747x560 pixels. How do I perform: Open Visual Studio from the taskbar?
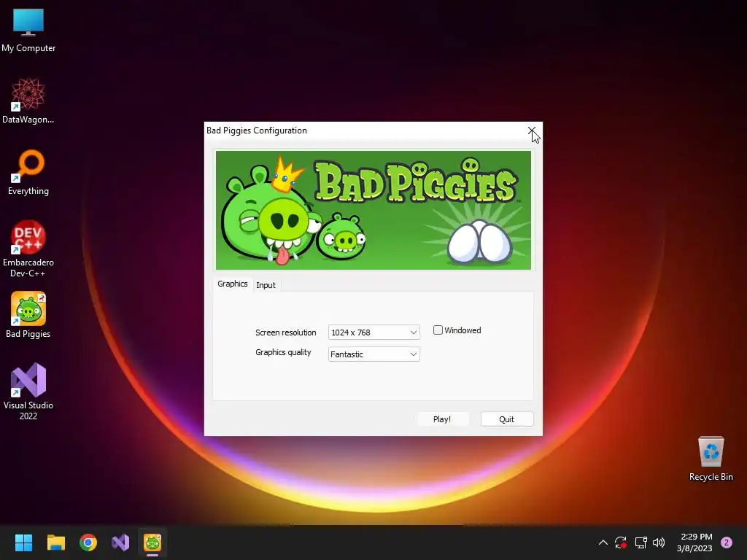tap(120, 542)
